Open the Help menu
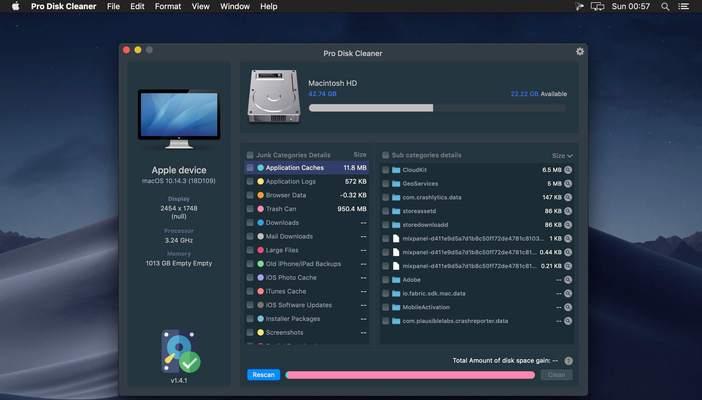 pos(269,6)
